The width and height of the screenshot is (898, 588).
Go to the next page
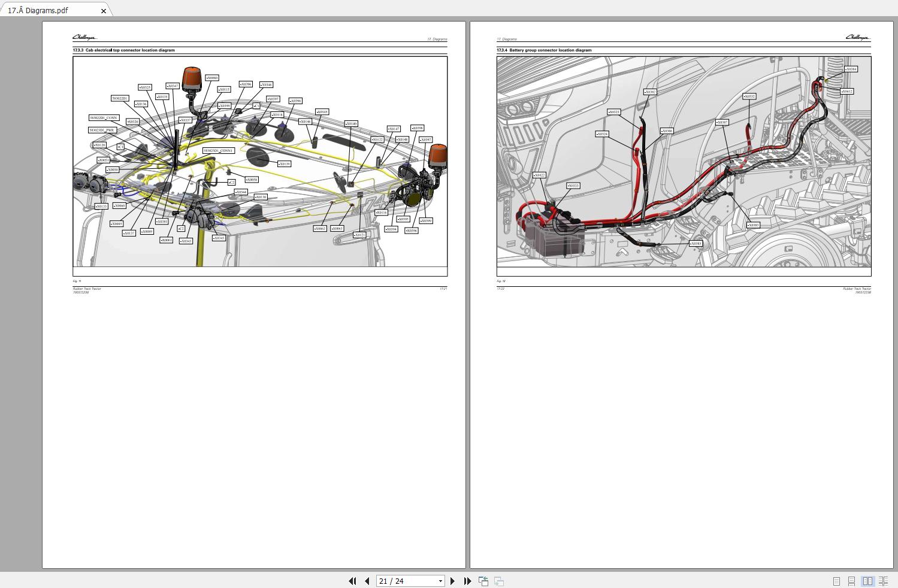point(452,581)
